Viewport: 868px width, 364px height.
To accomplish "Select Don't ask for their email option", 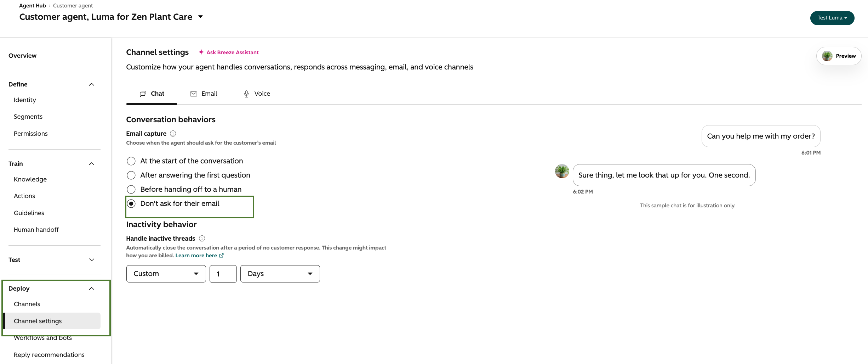I will coord(131,204).
